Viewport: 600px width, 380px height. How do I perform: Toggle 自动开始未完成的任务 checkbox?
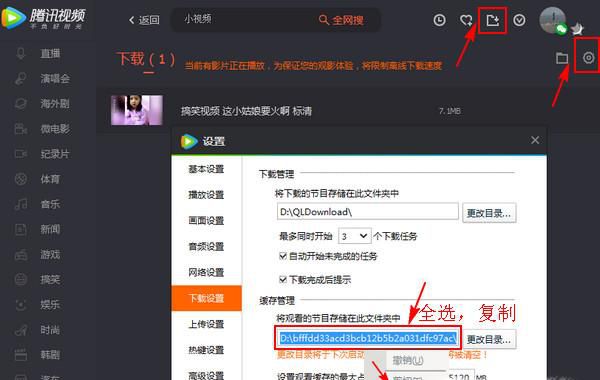pos(283,256)
